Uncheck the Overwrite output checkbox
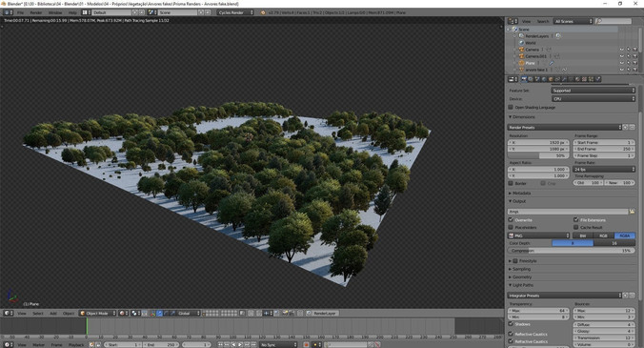 pos(511,220)
